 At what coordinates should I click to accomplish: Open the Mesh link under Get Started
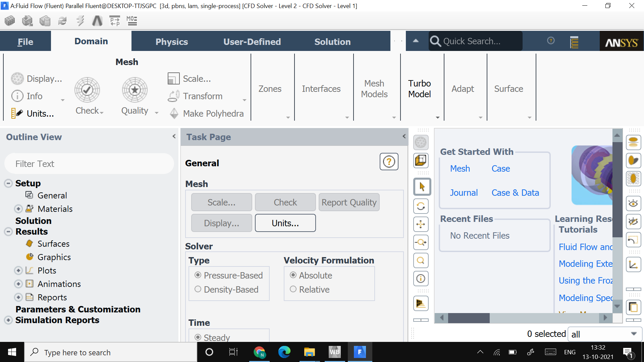pos(460,169)
